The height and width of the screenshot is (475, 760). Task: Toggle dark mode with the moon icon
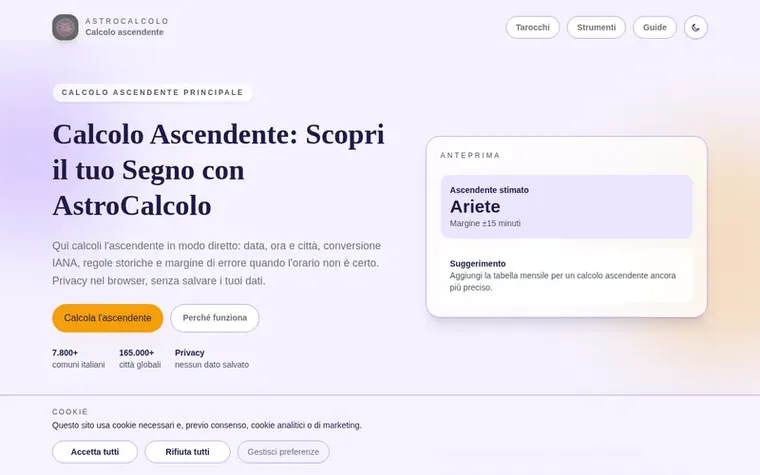[x=696, y=28]
